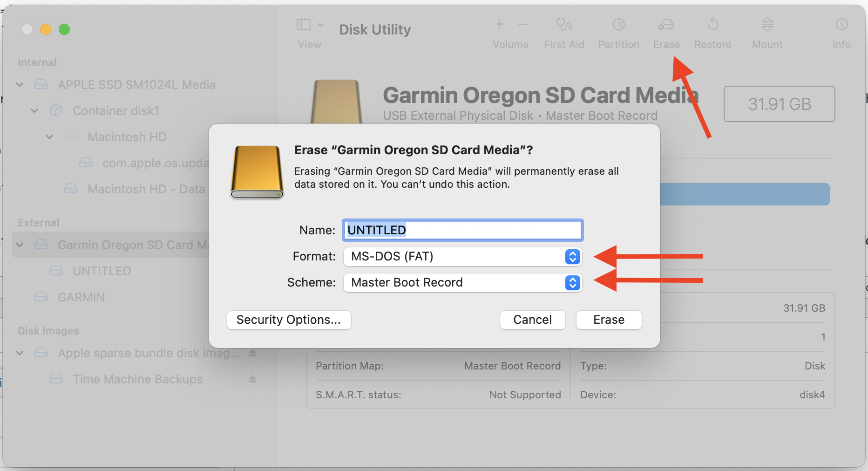Click the blue disk usage bar
868x471 pixels.
pos(745,194)
